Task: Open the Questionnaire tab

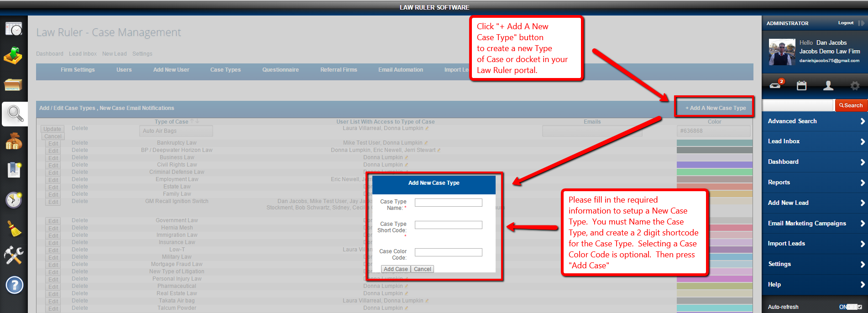Action: click(x=281, y=70)
